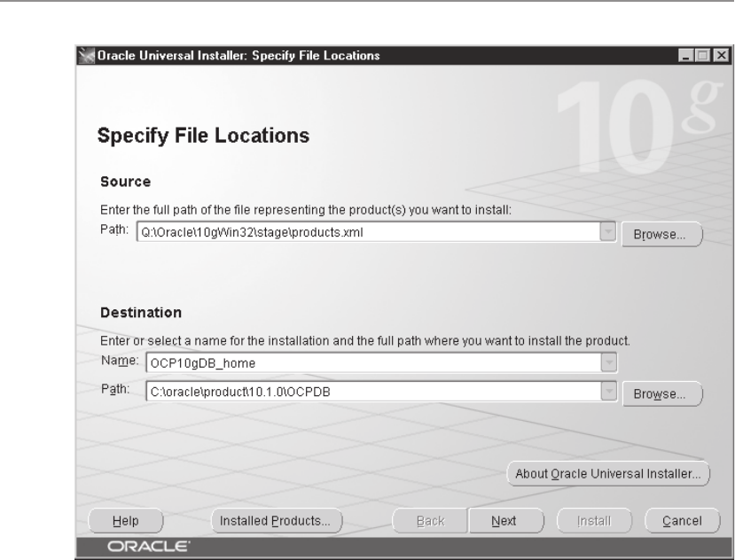Viewport: 735px width, 560px height.
Task: Click the Name: label in Destination
Action: tap(120, 361)
